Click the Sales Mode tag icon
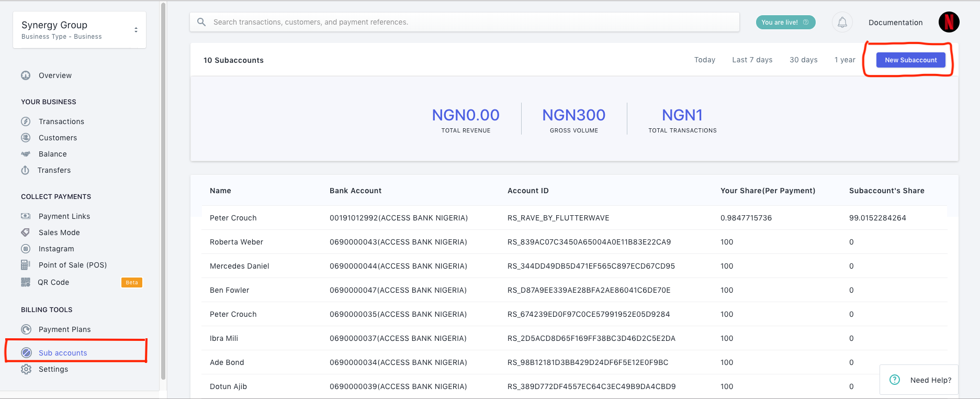 26,232
